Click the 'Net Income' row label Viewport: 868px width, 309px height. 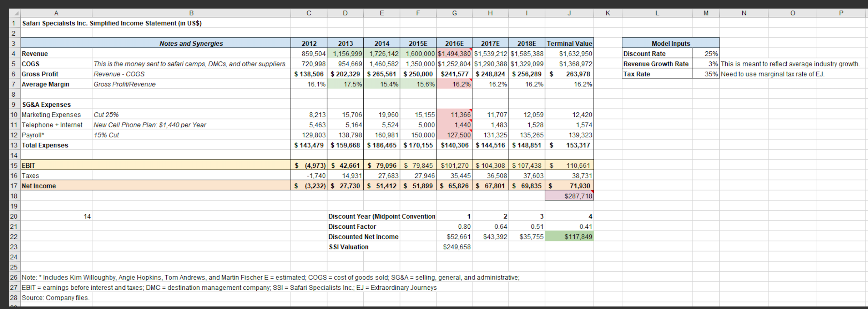pyautogui.click(x=56, y=186)
